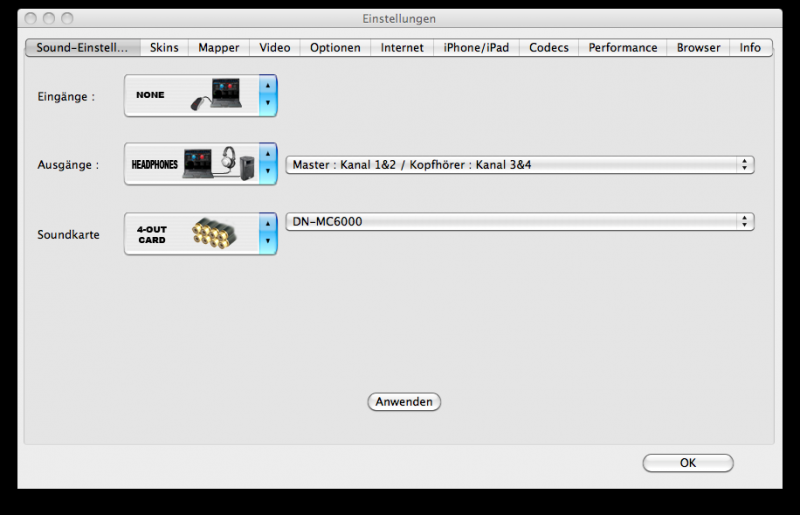This screenshot has width=800, height=515.
Task: Click the Ausgänge selector down arrow
Action: coord(268,172)
